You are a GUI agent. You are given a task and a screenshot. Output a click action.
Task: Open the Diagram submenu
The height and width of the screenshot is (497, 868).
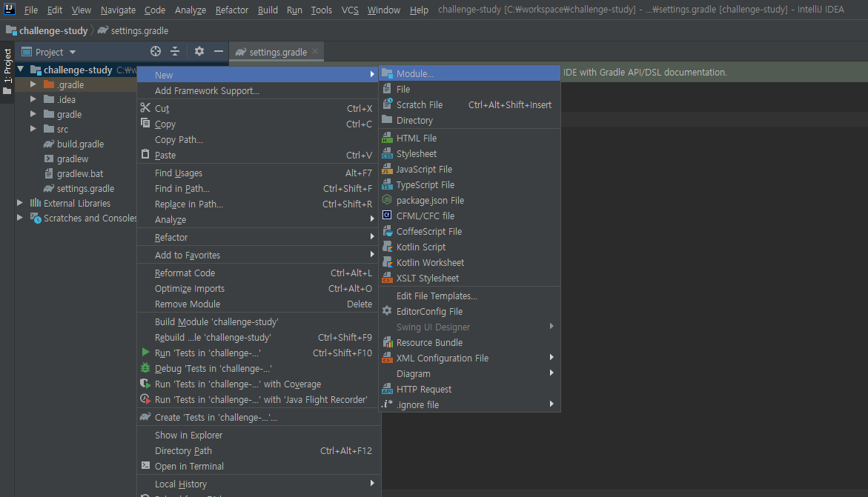pyautogui.click(x=469, y=373)
